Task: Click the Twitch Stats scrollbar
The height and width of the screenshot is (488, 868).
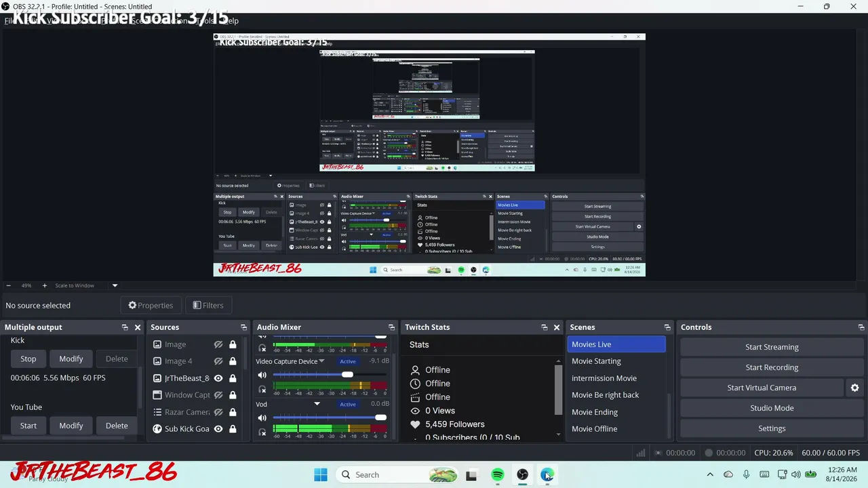Action: point(559,391)
